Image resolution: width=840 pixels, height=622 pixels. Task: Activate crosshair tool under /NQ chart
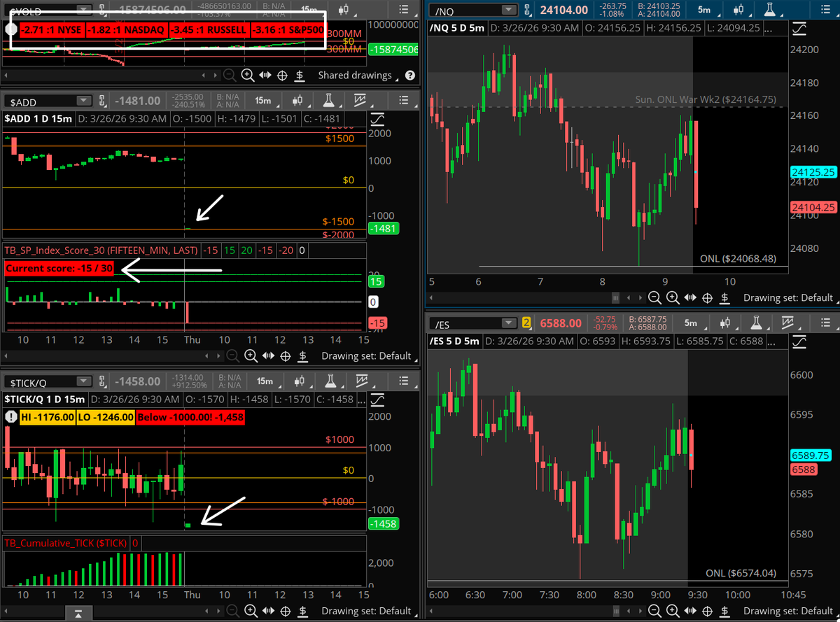pos(708,298)
